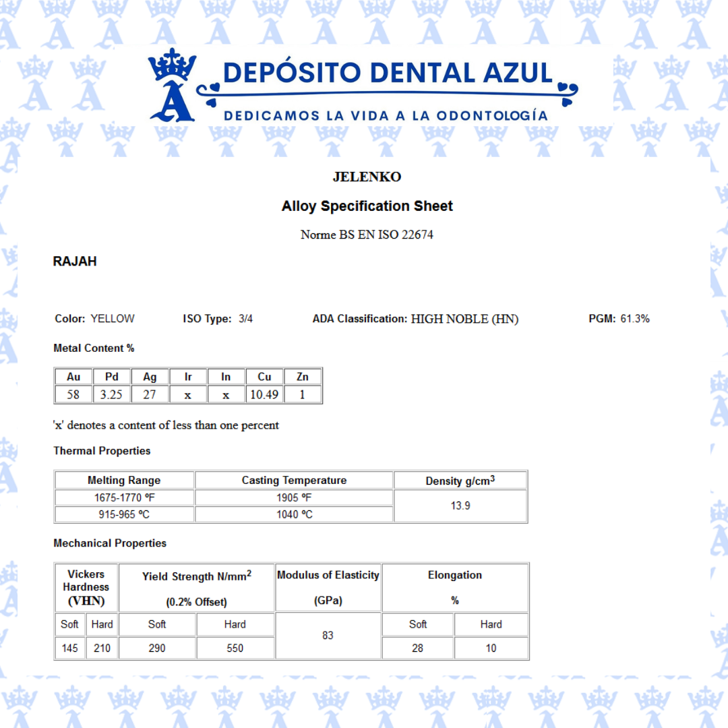This screenshot has height=728, width=728.
Task: Click the Vickers Hardness (VHN) header
Action: tap(86, 587)
